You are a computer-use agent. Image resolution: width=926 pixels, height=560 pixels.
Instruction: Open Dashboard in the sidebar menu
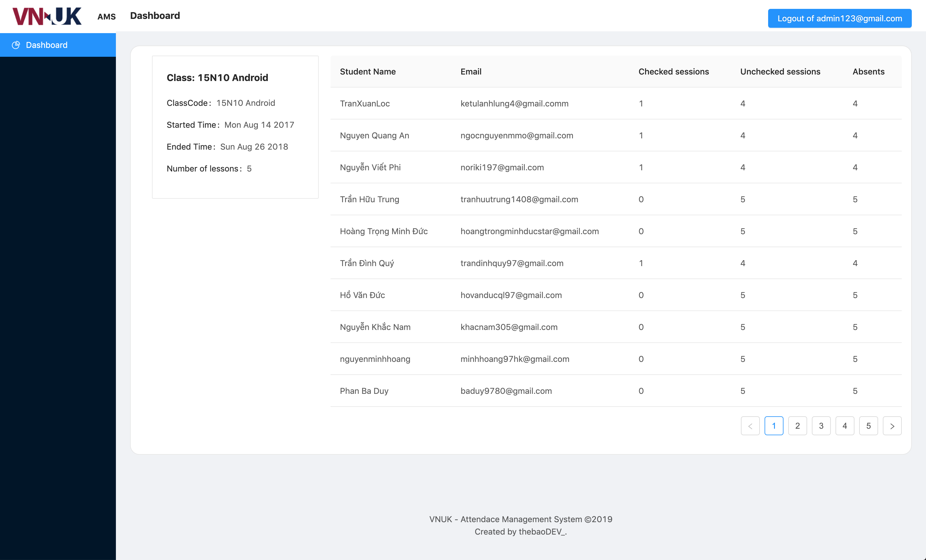tap(47, 45)
